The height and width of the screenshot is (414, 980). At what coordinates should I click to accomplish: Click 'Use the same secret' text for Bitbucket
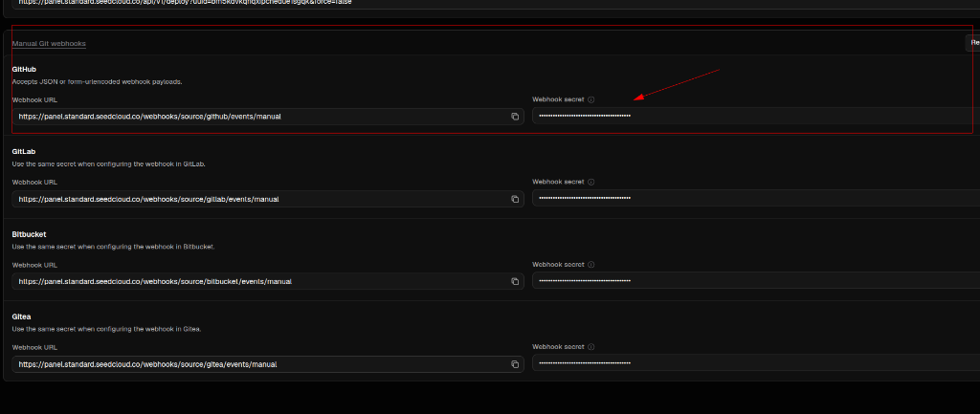(x=113, y=247)
